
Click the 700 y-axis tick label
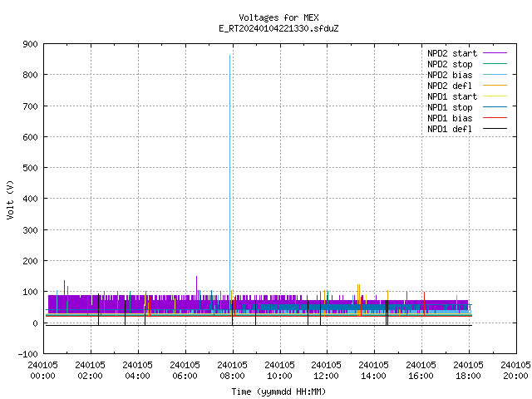click(30, 106)
